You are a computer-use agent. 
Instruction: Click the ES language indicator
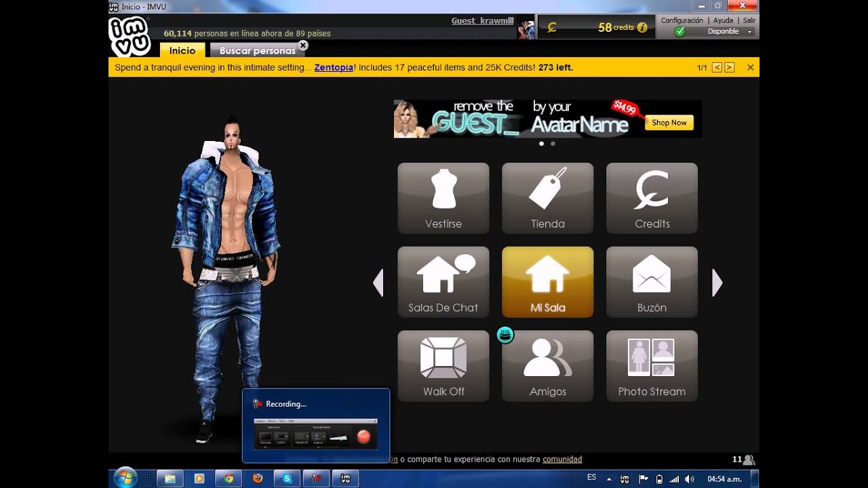coord(591,477)
